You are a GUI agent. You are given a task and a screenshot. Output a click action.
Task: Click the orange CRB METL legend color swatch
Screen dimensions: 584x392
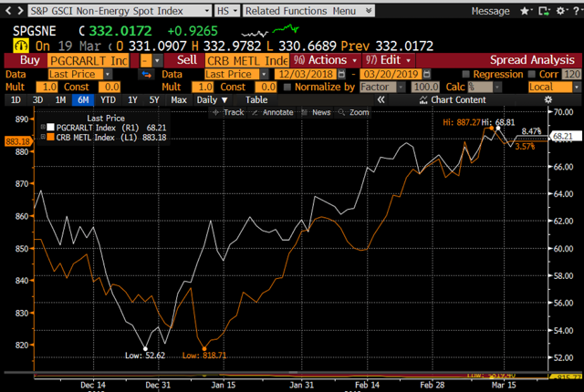[x=51, y=138]
